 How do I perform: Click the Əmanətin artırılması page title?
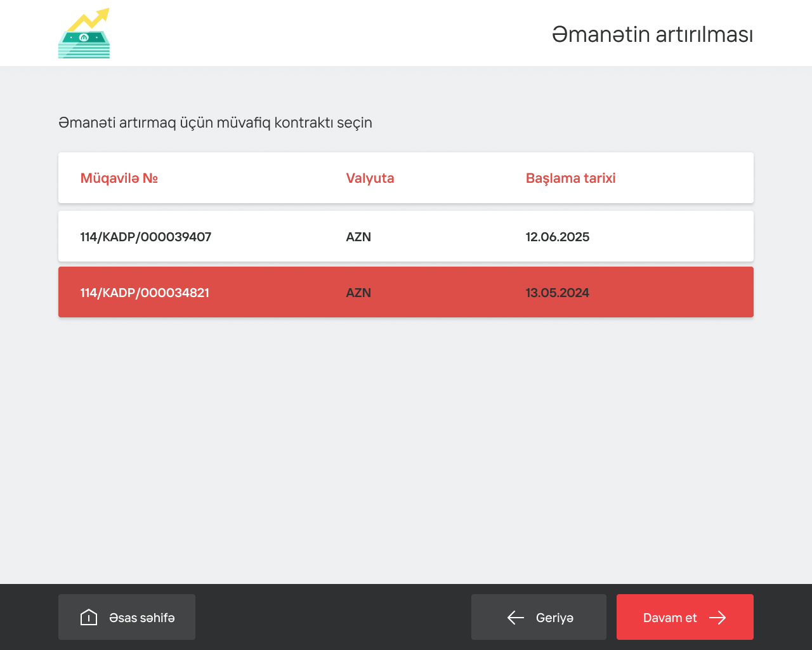(x=652, y=34)
